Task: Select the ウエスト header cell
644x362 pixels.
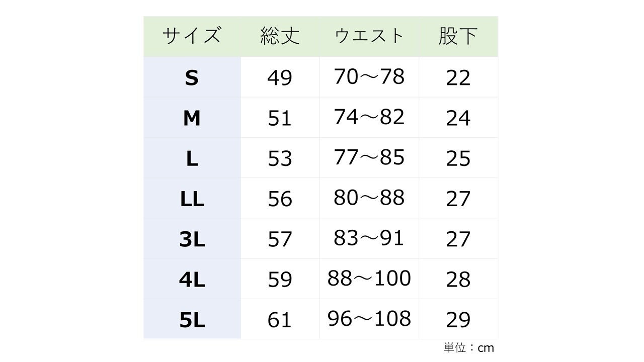Action: (x=369, y=36)
